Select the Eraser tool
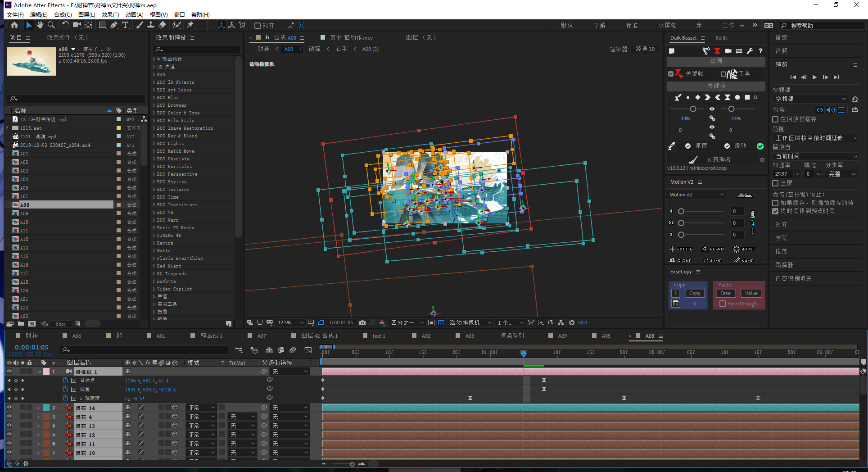868x472 pixels. click(162, 25)
